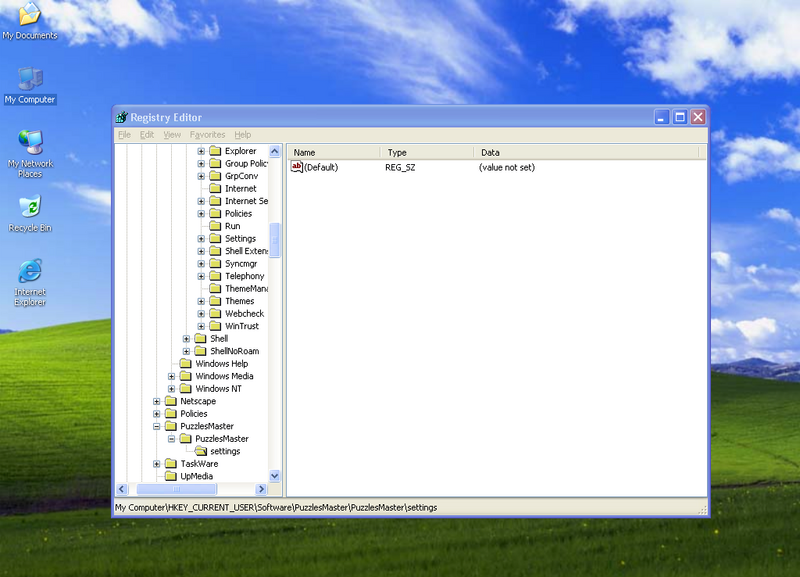This screenshot has width=800, height=577.
Task: Click the "(value not set)" data cell
Action: pos(507,167)
